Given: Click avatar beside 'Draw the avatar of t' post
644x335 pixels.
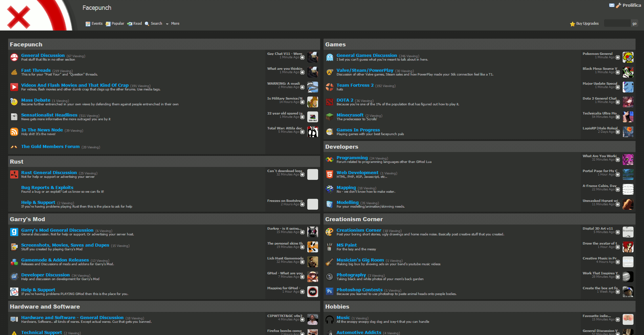Looking at the screenshot, I should [628, 247].
